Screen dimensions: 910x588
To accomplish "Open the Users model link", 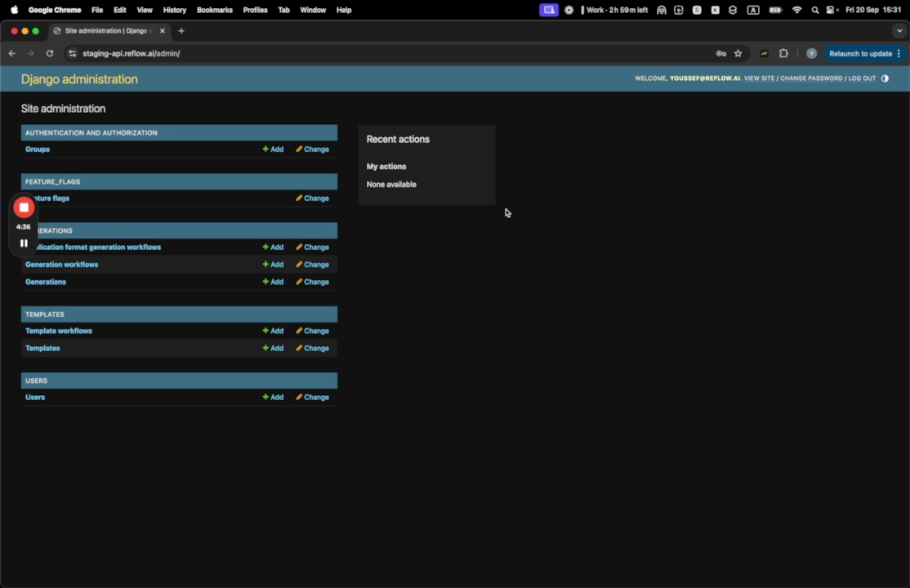I will (35, 398).
